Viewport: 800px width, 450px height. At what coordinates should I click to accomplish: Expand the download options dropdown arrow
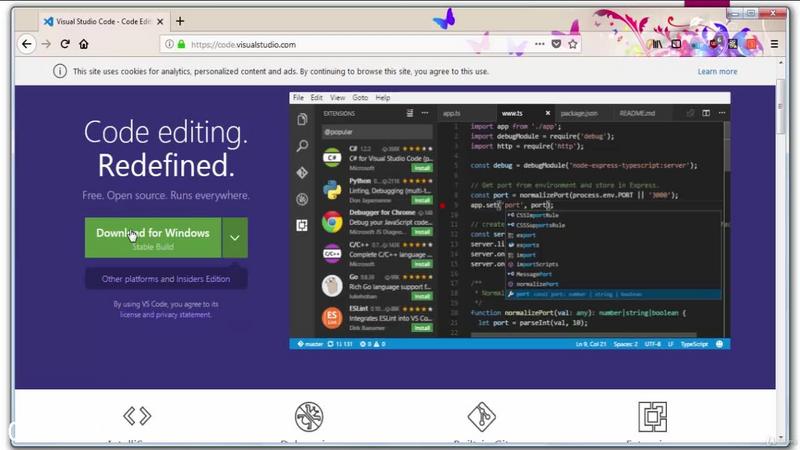tap(235, 238)
